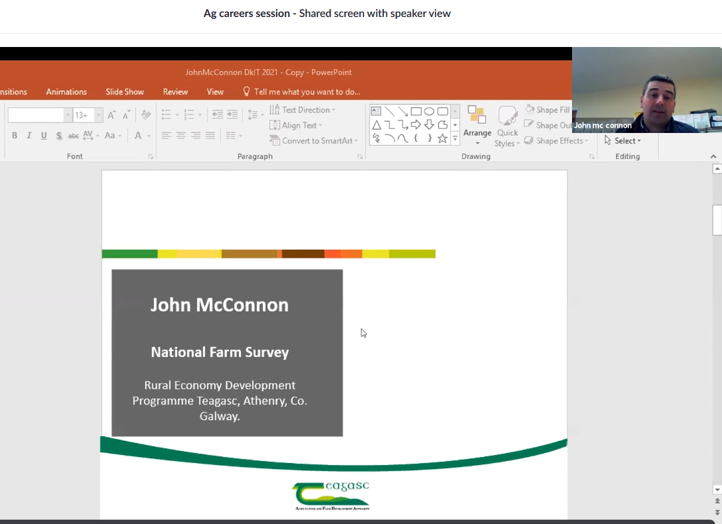Select the Arrow line shape

tap(403, 111)
